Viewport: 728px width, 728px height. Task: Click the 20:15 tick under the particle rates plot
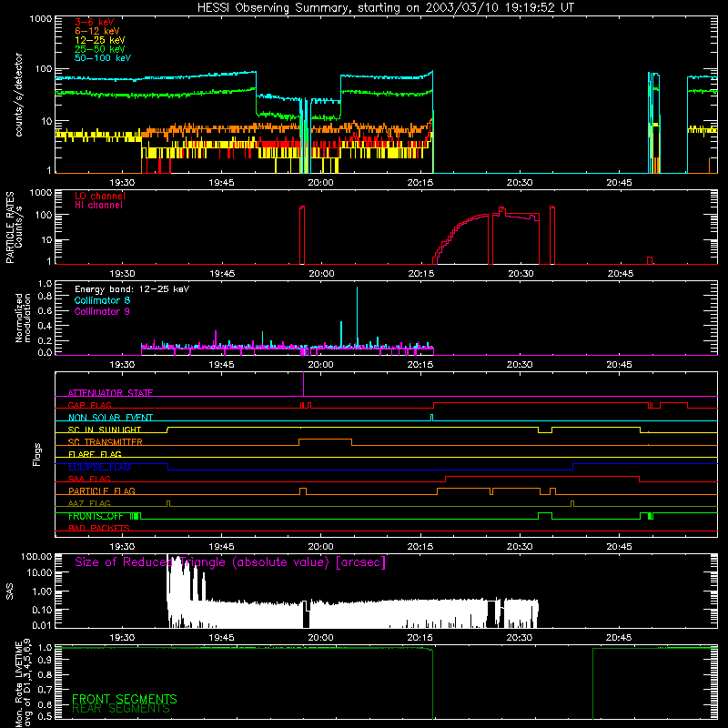421,274
